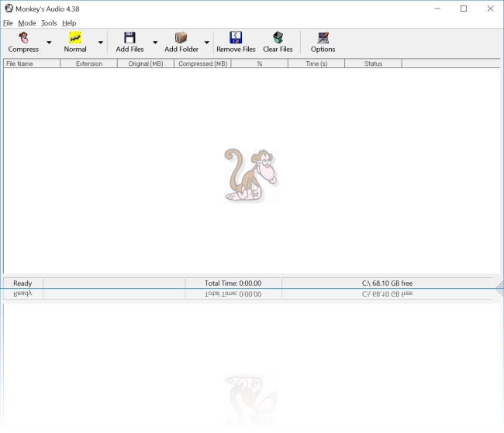Screen dimensions: 504x433
Task: Sort by % column header
Action: pos(260,64)
